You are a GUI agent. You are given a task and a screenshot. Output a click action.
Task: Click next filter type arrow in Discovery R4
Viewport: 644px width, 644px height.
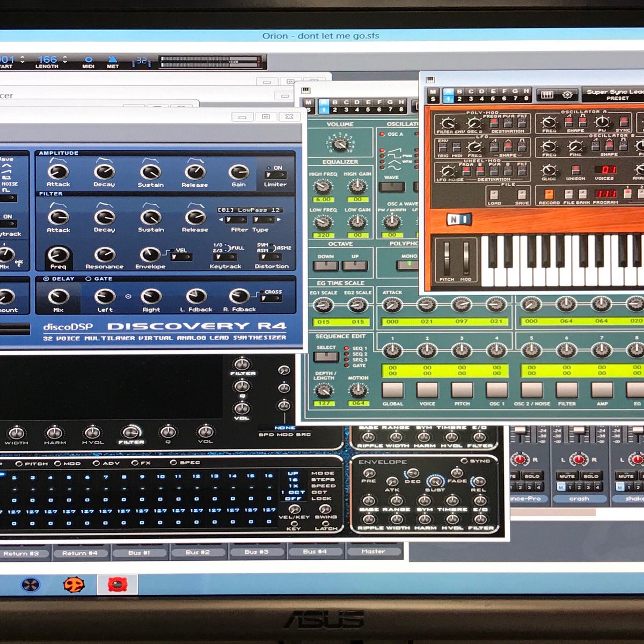pos(278,219)
